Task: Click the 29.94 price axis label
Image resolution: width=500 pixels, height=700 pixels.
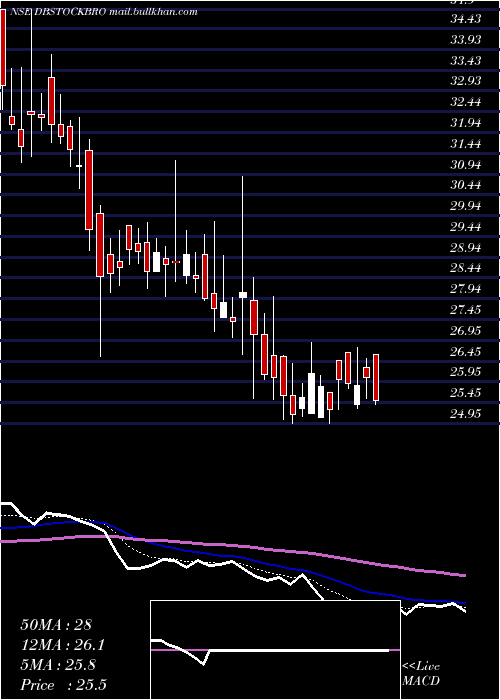Action: pos(467,206)
